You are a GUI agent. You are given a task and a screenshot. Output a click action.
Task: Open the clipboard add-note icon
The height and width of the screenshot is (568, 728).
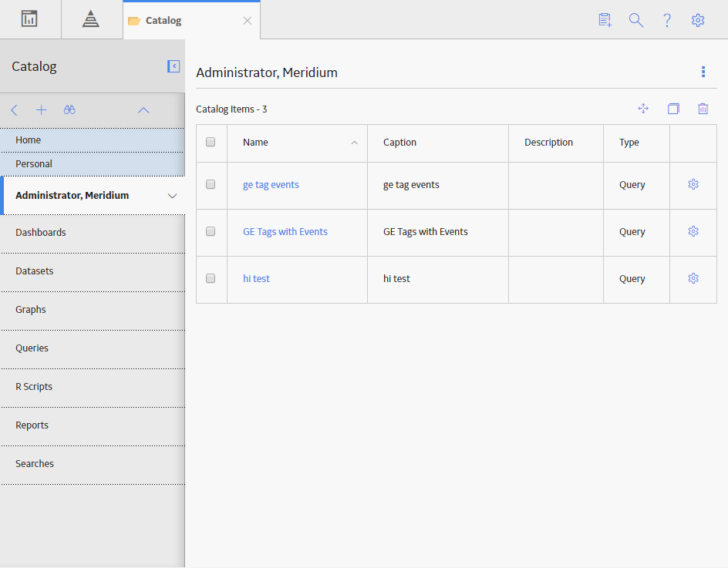[x=605, y=20]
